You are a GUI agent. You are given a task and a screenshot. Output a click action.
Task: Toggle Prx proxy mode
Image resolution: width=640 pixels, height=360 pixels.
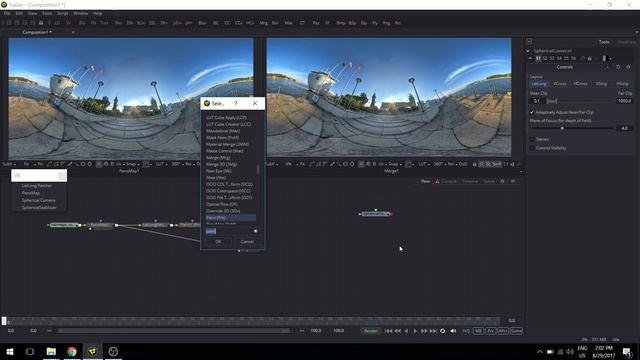point(491,331)
